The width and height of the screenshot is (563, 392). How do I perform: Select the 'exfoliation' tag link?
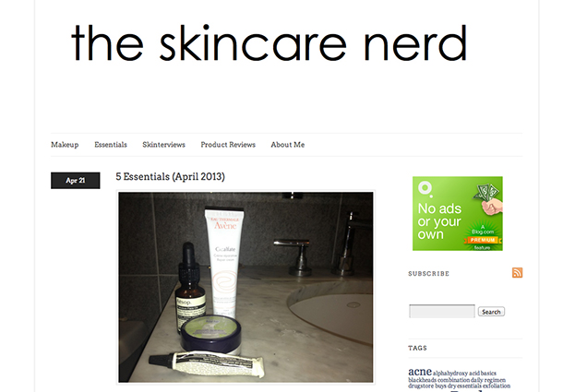pos(497,386)
